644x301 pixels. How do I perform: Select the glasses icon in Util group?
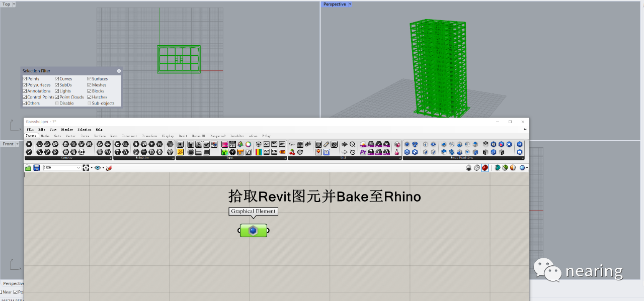coord(292,145)
